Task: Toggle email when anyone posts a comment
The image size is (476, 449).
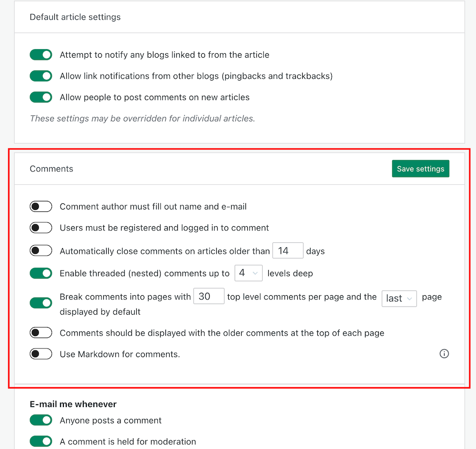Action: (41, 420)
